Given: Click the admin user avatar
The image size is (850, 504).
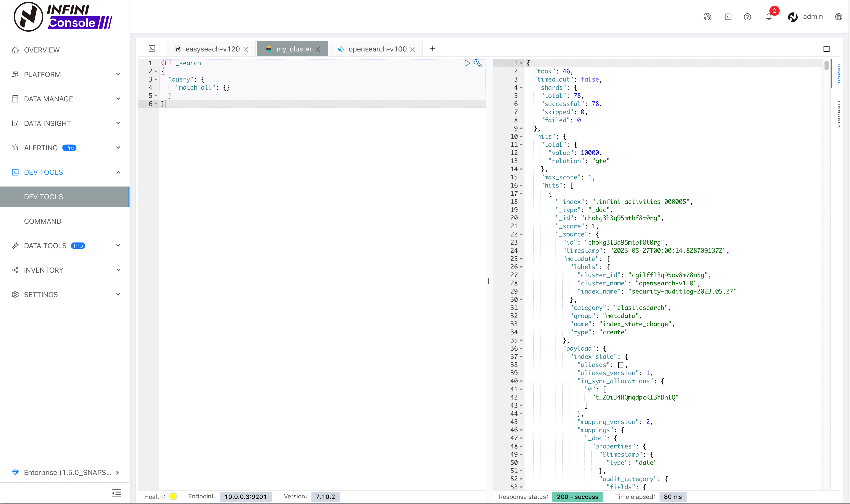Looking at the screenshot, I should (793, 17).
